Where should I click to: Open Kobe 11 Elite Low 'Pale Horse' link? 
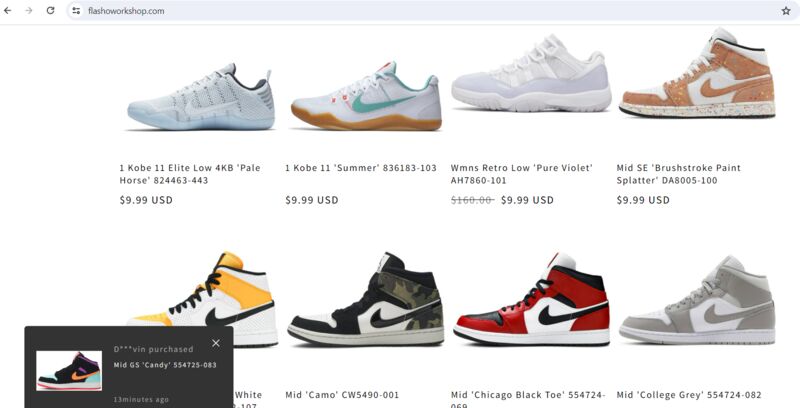point(190,174)
